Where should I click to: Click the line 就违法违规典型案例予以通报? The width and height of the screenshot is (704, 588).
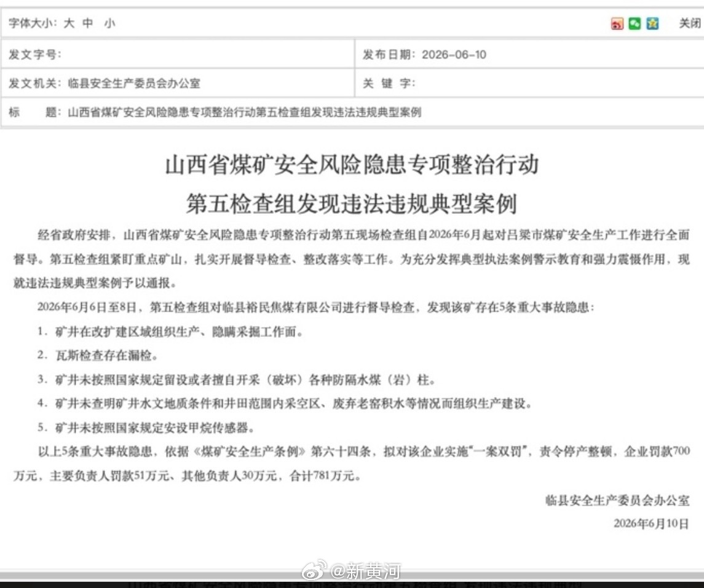pos(95,283)
